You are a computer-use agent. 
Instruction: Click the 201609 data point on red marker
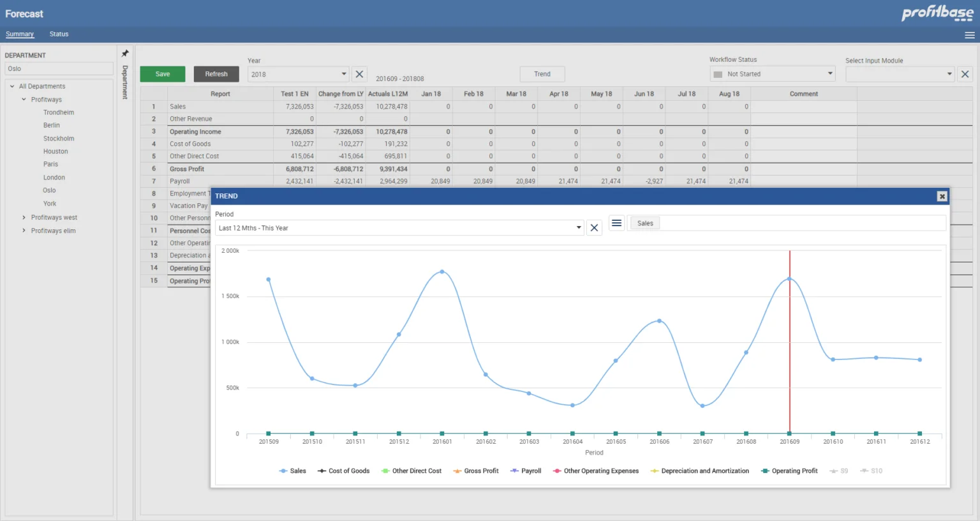(789, 279)
